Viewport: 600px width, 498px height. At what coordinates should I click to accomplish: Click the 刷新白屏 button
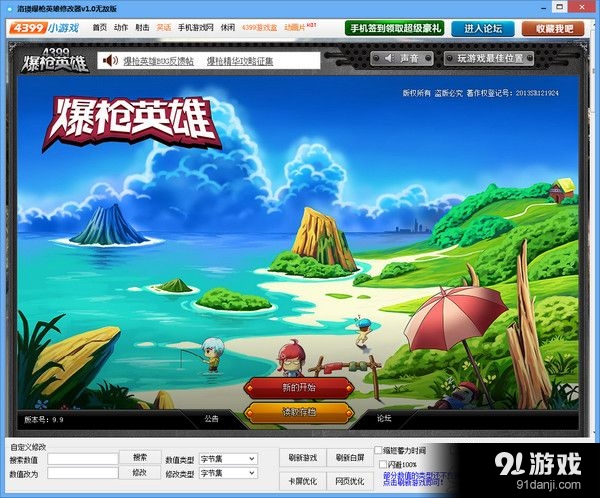coord(350,458)
